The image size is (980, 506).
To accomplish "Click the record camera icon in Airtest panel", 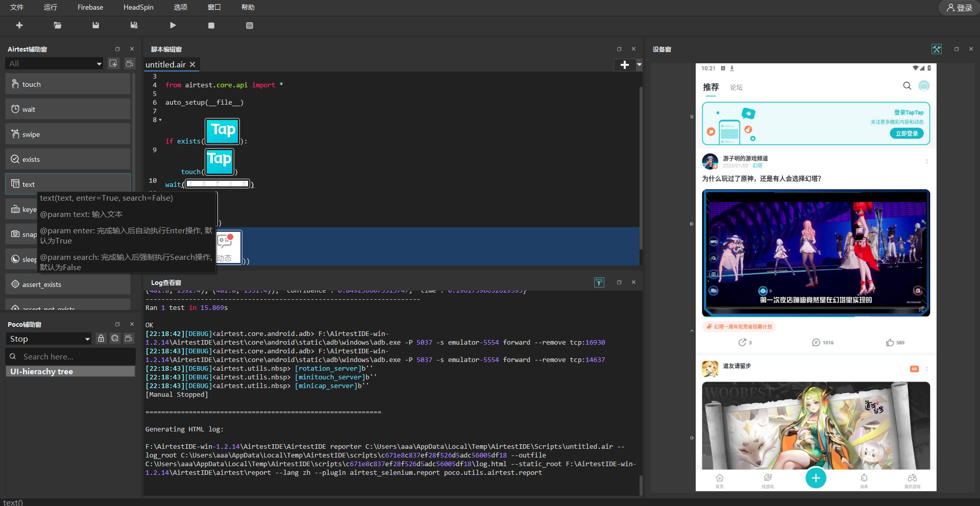I will [x=130, y=63].
